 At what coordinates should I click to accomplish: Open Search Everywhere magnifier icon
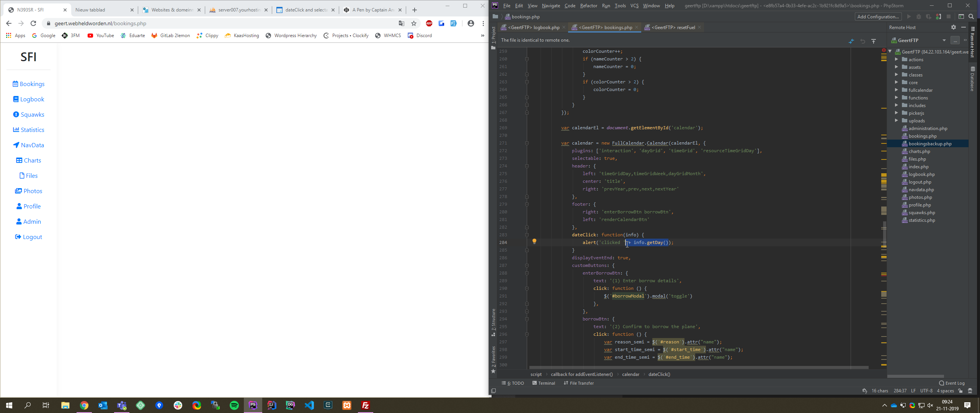[x=971, y=16]
